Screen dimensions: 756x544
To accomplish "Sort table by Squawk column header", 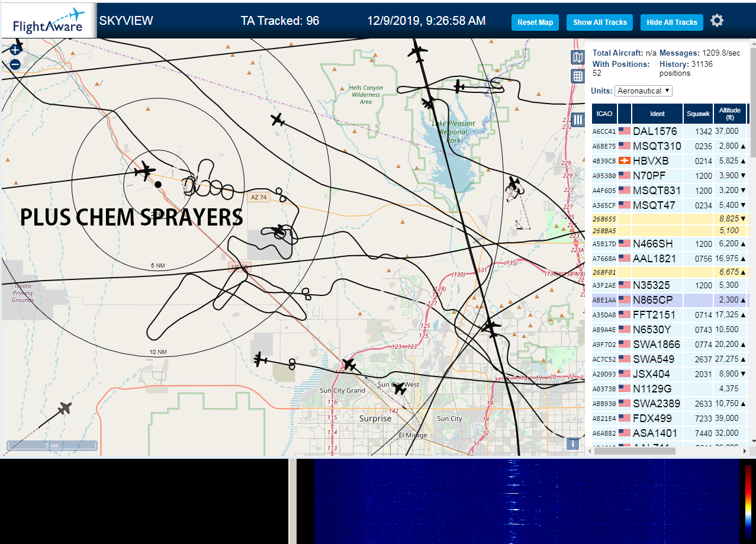I will (x=698, y=114).
